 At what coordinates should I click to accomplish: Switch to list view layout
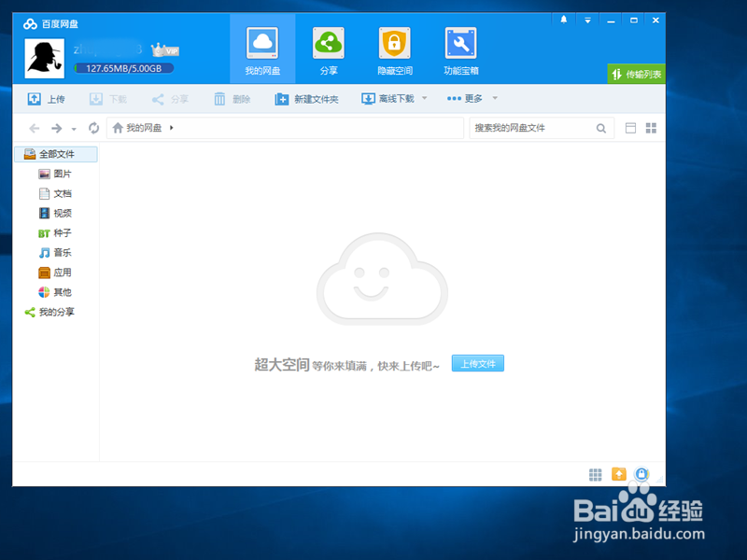coord(630,128)
